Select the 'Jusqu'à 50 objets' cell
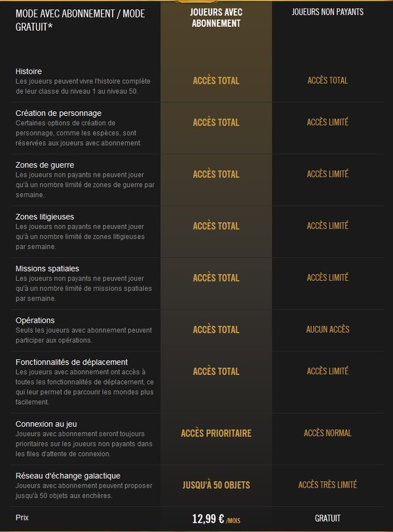The image size is (393, 532). coord(216,485)
